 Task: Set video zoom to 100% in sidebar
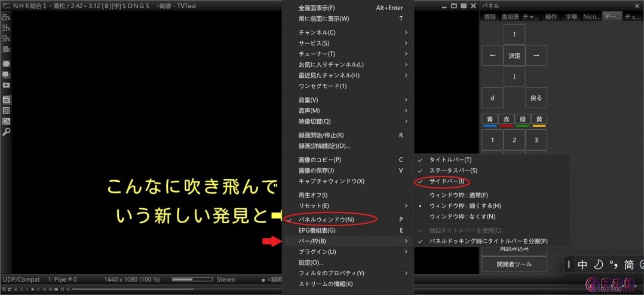[x=6, y=50]
